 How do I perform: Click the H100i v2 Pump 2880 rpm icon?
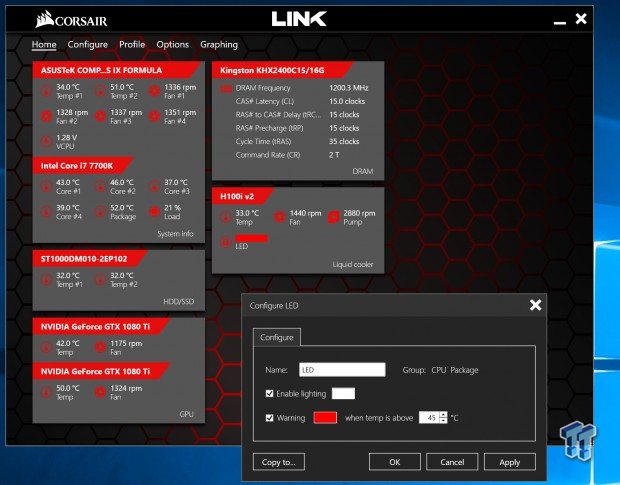[x=334, y=217]
